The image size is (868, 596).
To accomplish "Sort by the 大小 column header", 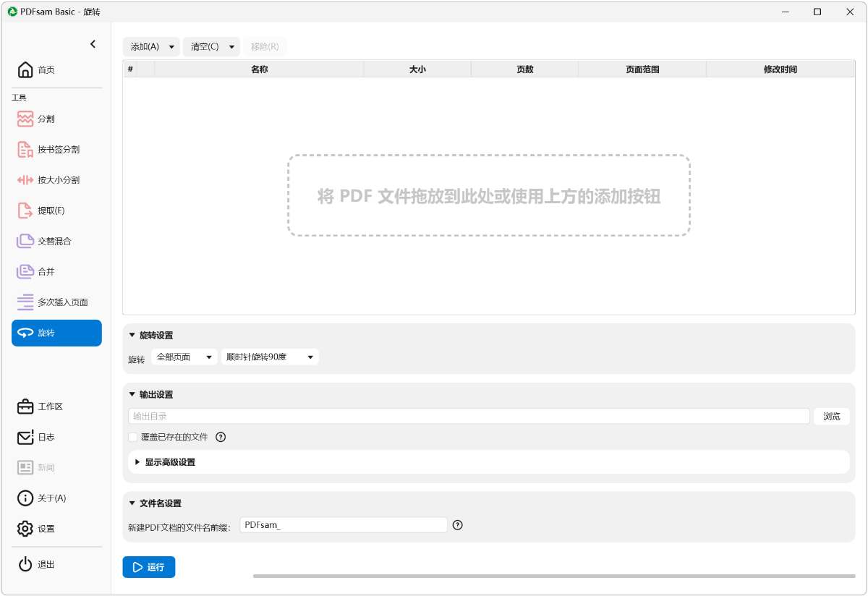I will (417, 69).
